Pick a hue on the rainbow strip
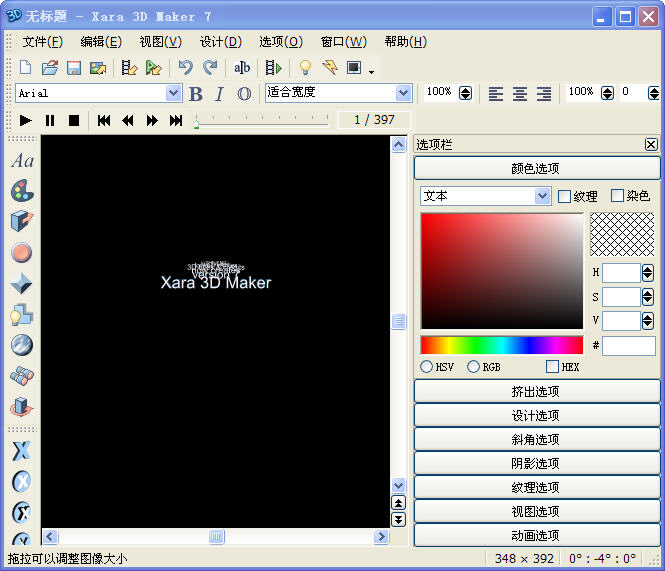 coord(501,345)
